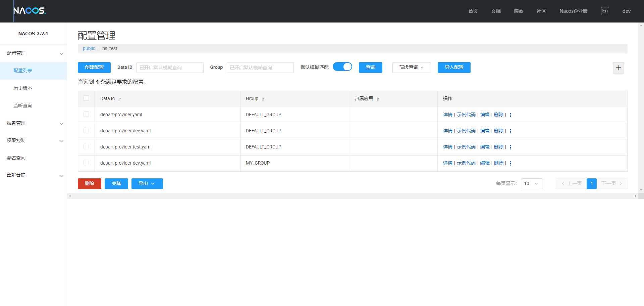
Task: Open 配置列表 in sidebar
Action: (x=34, y=71)
